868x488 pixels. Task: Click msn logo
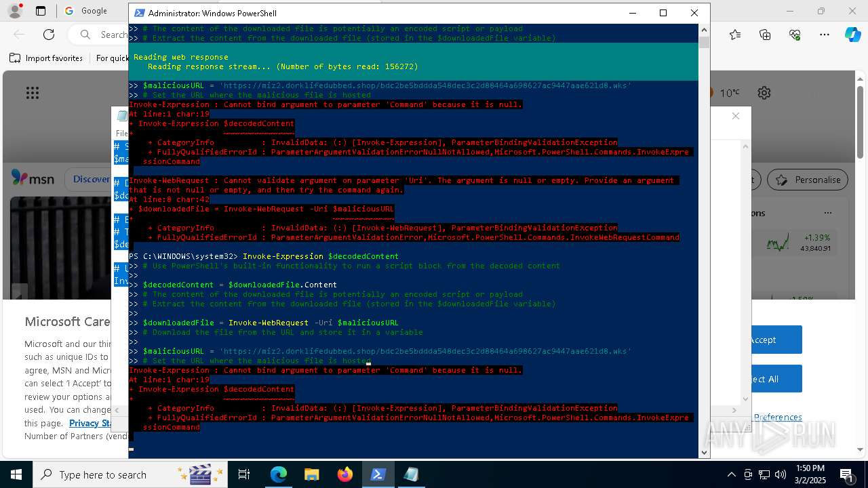pos(33,179)
